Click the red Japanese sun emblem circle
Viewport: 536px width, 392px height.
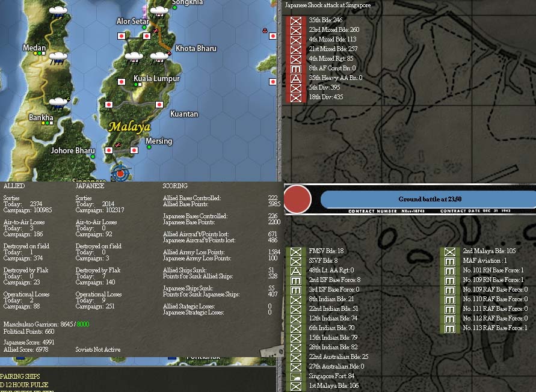tap(297, 199)
